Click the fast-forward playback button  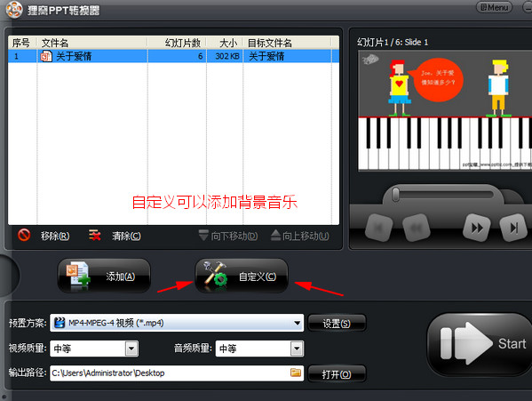(x=477, y=228)
